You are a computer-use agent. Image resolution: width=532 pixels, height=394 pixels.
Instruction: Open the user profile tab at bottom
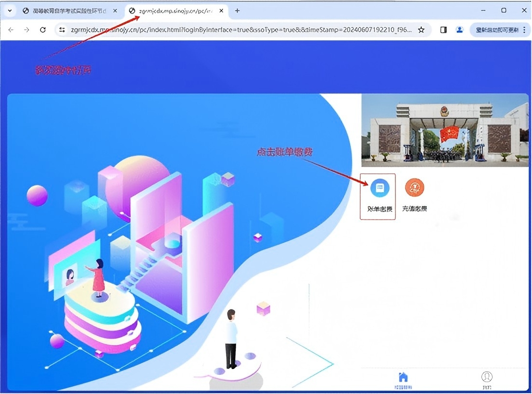pyautogui.click(x=487, y=378)
